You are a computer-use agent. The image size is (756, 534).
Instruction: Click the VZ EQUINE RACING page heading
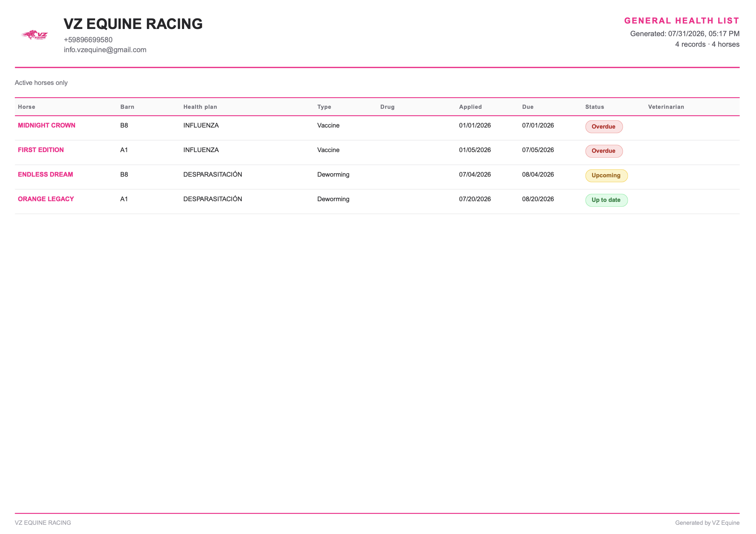pos(133,24)
